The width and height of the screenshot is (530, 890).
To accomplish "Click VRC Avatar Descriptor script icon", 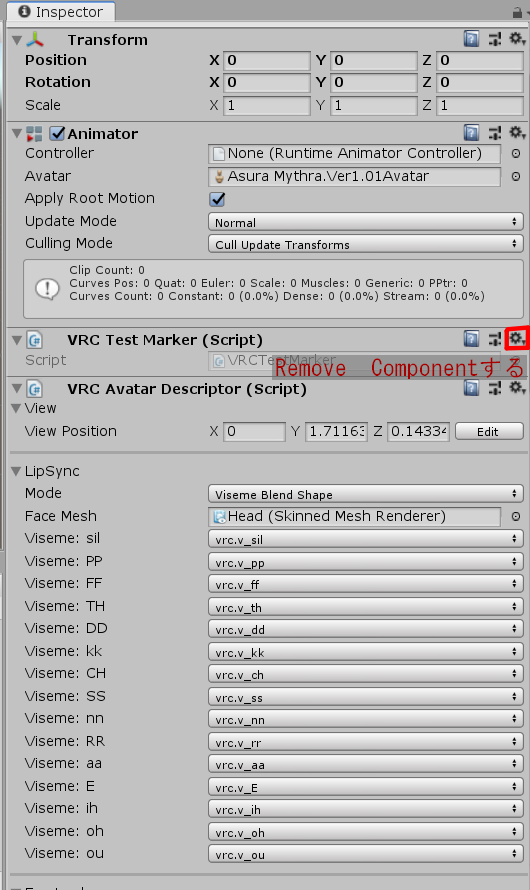I will (x=35, y=389).
